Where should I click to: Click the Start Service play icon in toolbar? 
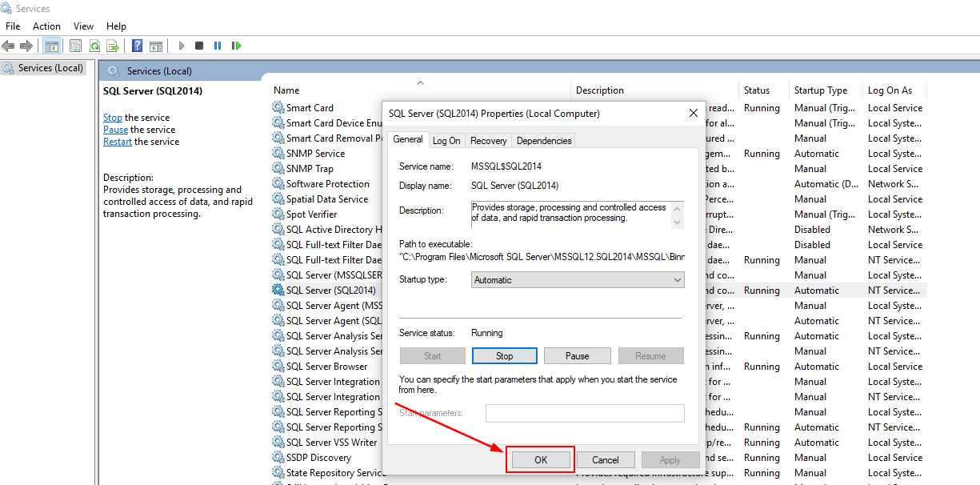[x=182, y=46]
